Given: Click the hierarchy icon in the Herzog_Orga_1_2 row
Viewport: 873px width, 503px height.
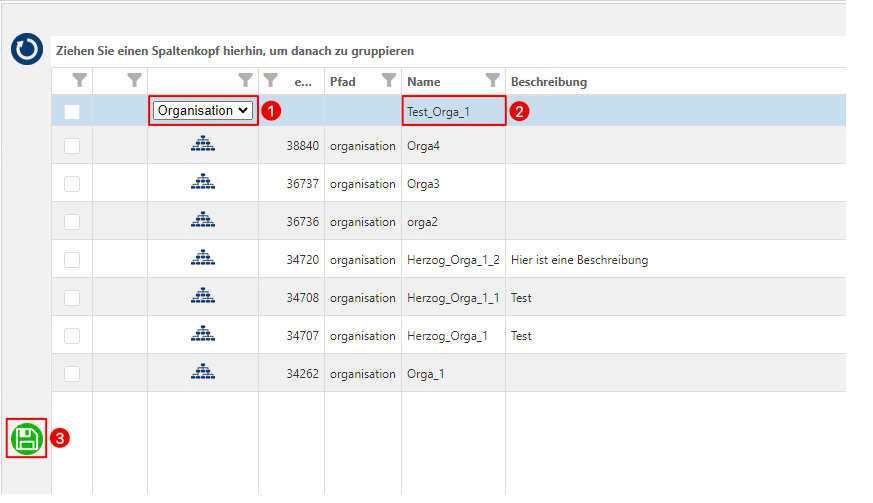Looking at the screenshot, I should tap(203, 258).
